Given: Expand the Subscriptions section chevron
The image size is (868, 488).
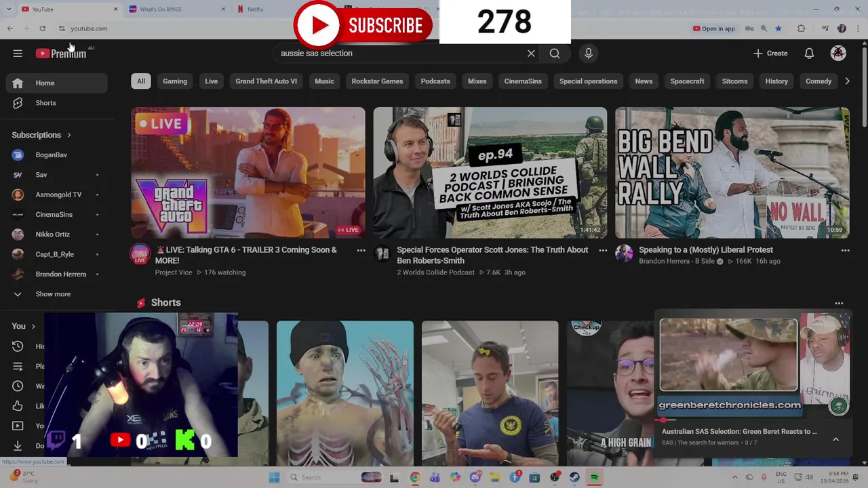Looking at the screenshot, I should 68,135.
